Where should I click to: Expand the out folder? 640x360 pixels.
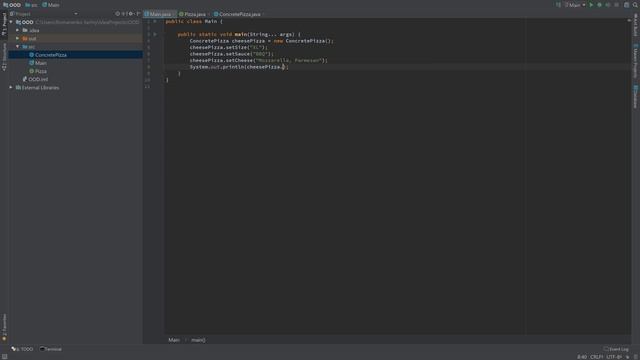(18, 38)
